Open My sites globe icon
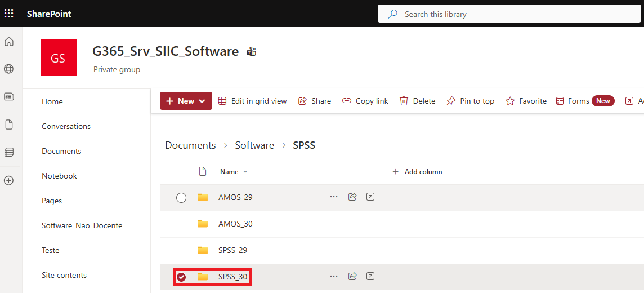This screenshot has height=293, width=644. 9,69
